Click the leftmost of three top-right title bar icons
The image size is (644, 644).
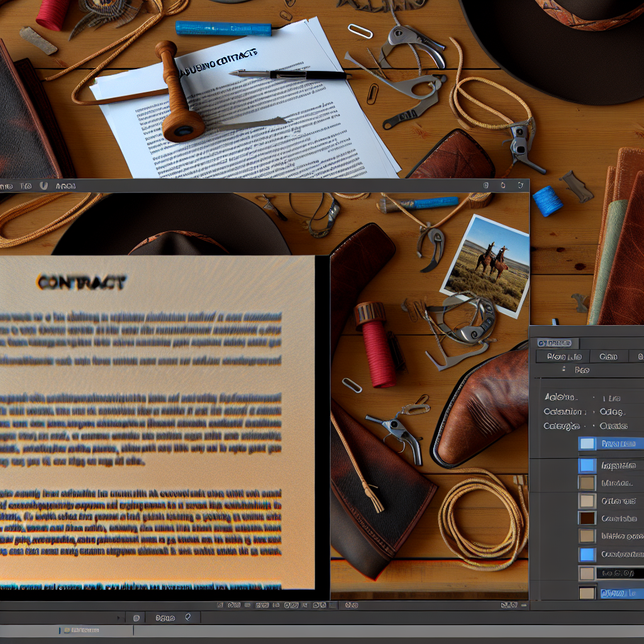click(486, 186)
